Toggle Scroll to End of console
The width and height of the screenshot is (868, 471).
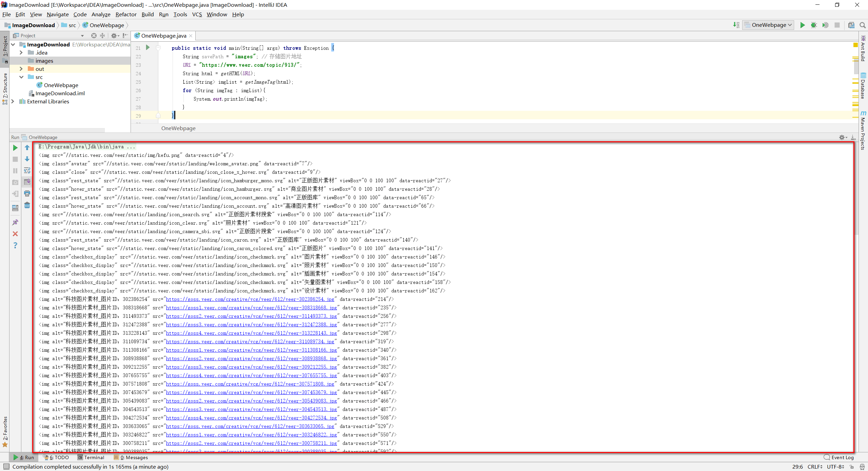pos(27,182)
